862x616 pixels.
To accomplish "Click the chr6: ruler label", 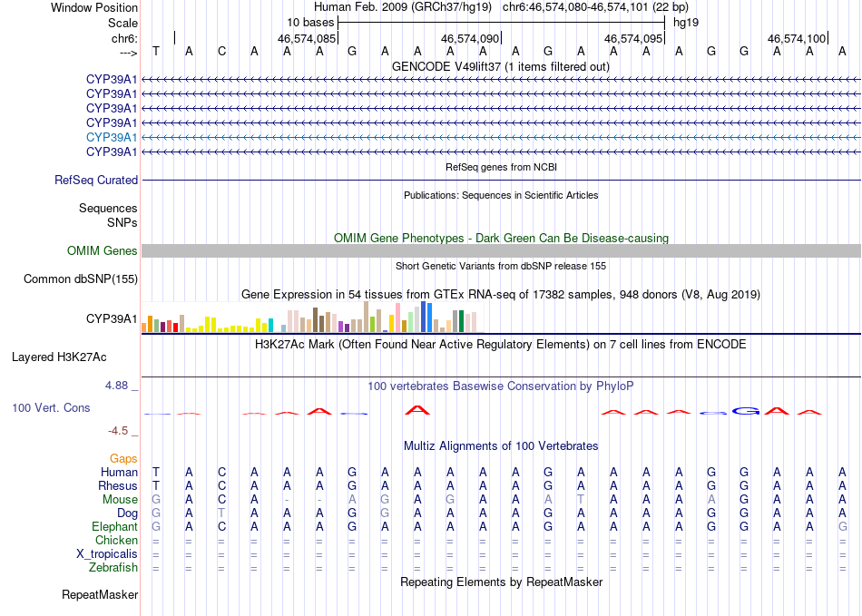I will [124, 38].
